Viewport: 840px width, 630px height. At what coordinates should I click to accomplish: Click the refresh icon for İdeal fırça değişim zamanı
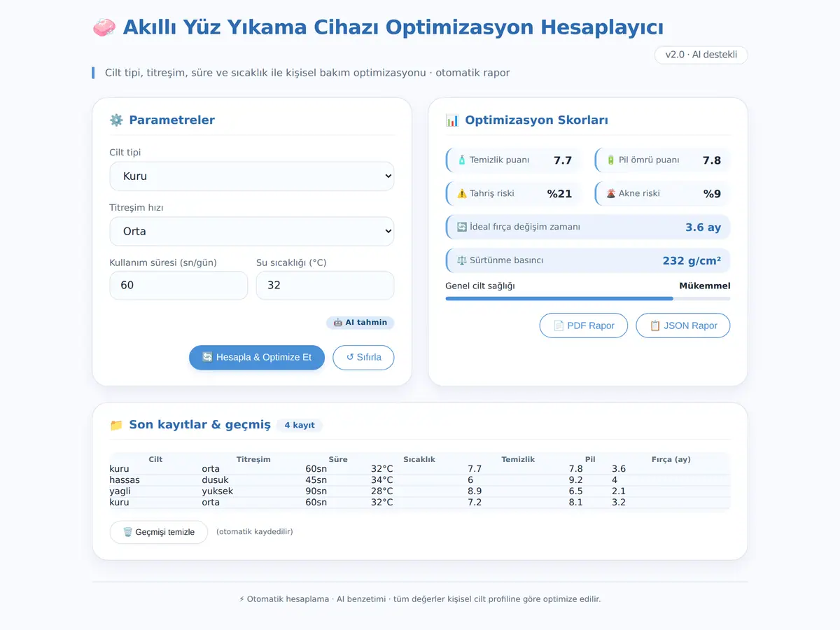tap(462, 227)
